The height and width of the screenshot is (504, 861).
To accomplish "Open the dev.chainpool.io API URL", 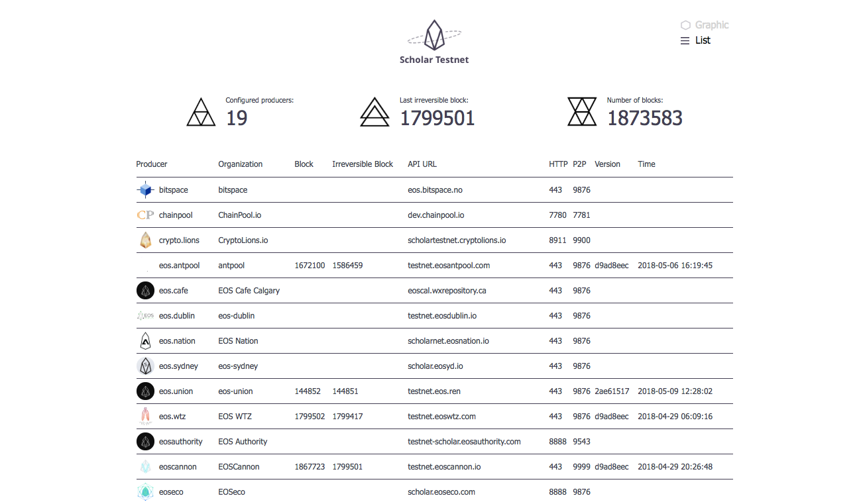I will point(436,215).
